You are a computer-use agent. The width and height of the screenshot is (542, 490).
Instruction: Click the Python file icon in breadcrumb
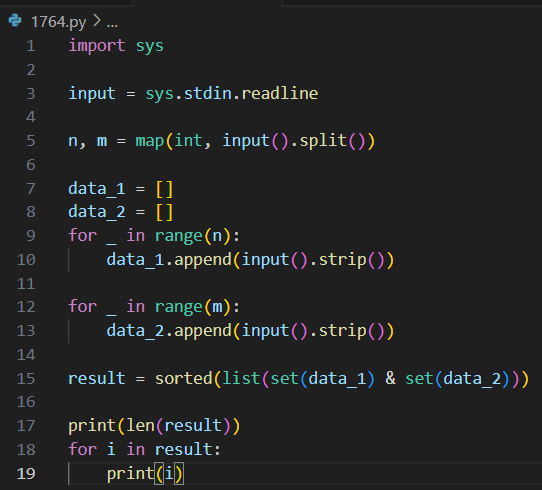point(15,20)
